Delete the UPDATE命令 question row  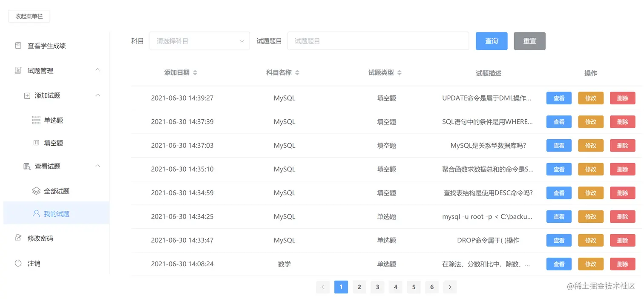point(622,98)
